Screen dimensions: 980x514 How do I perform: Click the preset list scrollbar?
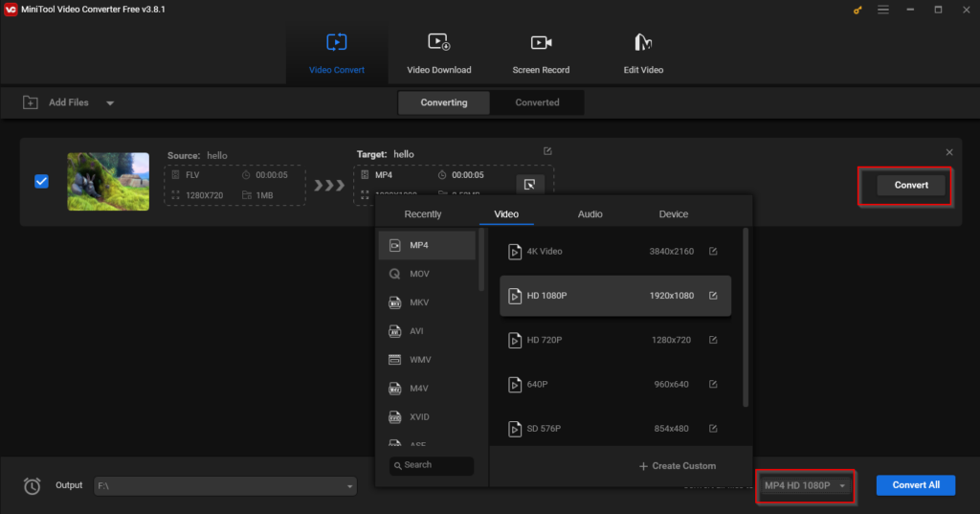click(745, 318)
